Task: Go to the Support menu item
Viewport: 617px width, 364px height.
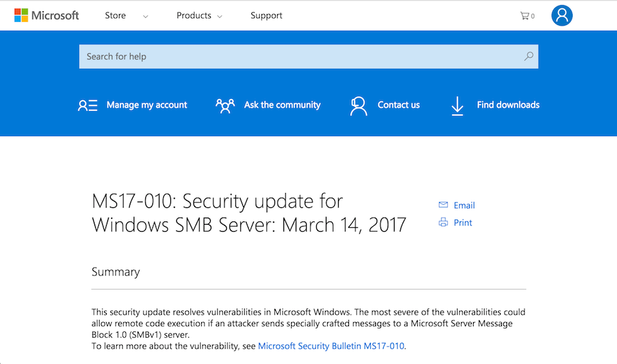Action: 266,15
